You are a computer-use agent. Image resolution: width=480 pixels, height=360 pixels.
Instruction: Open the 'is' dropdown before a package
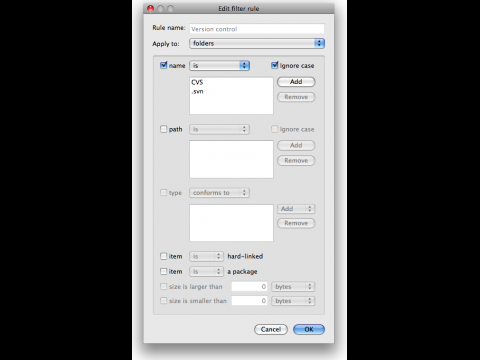(x=206, y=272)
